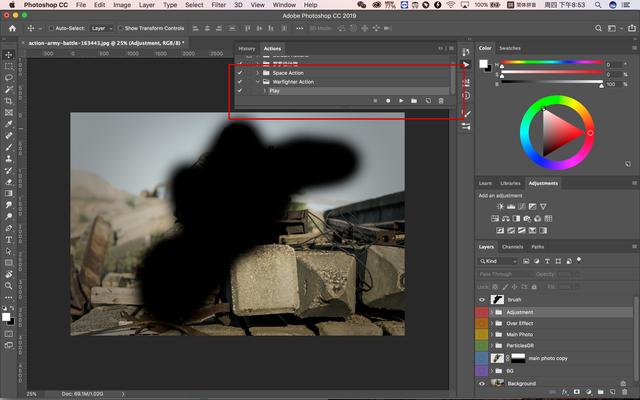
Task: Delete action trash icon in Actions panel
Action: (x=441, y=101)
